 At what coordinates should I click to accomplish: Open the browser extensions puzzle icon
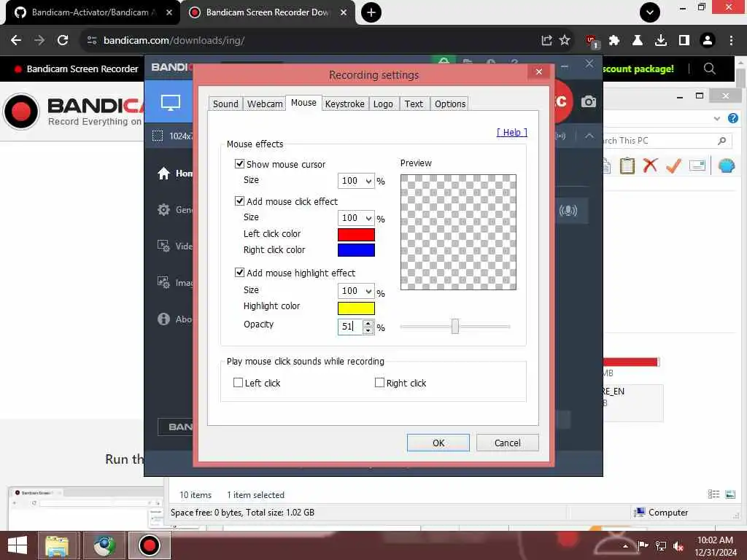614,40
